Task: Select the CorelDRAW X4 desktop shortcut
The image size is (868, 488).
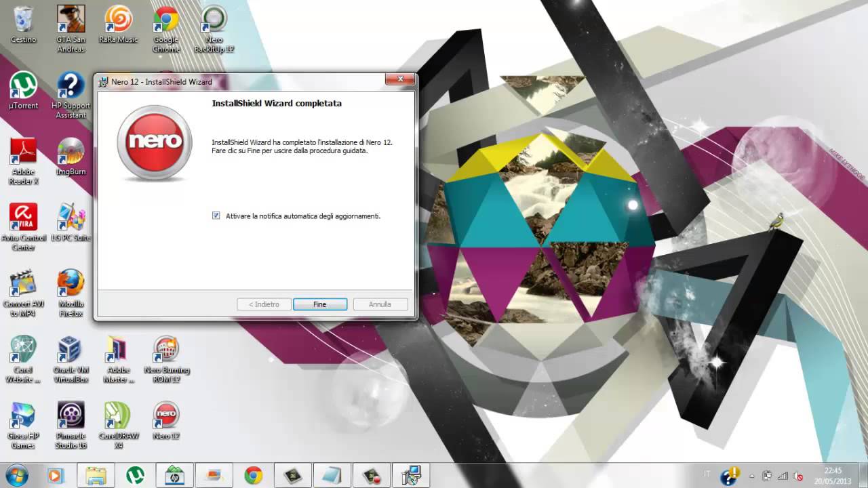Action: [x=118, y=426]
